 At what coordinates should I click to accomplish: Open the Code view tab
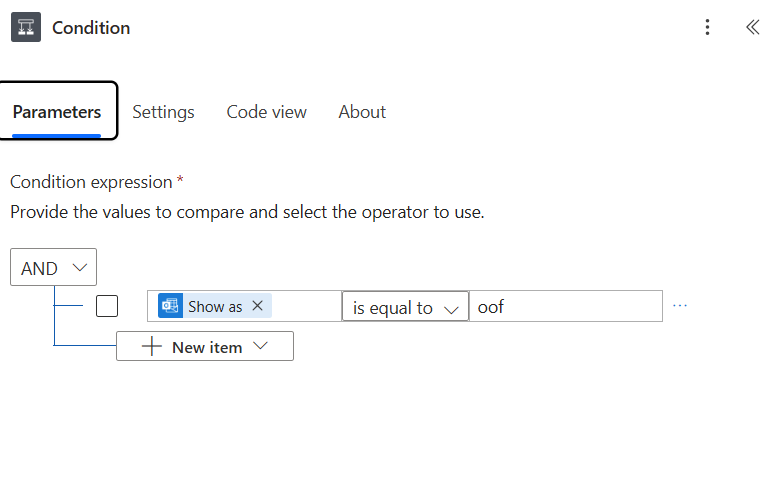pyautogui.click(x=266, y=112)
